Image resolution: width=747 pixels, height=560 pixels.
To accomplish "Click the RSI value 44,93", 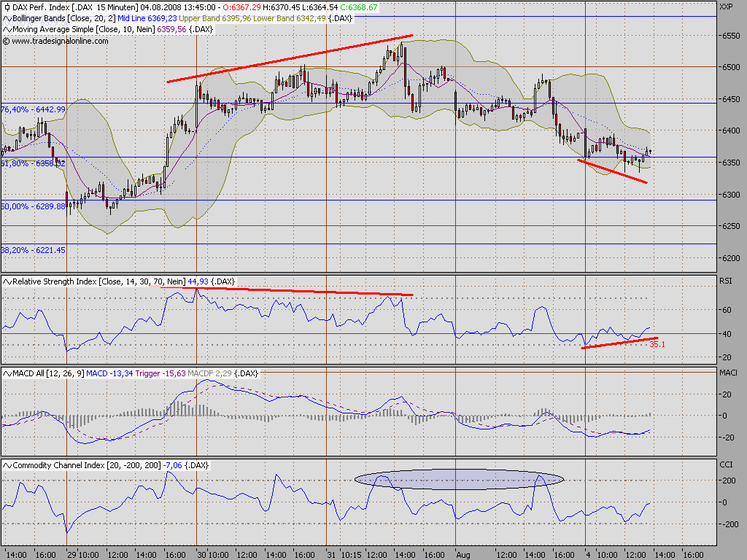I will (198, 282).
